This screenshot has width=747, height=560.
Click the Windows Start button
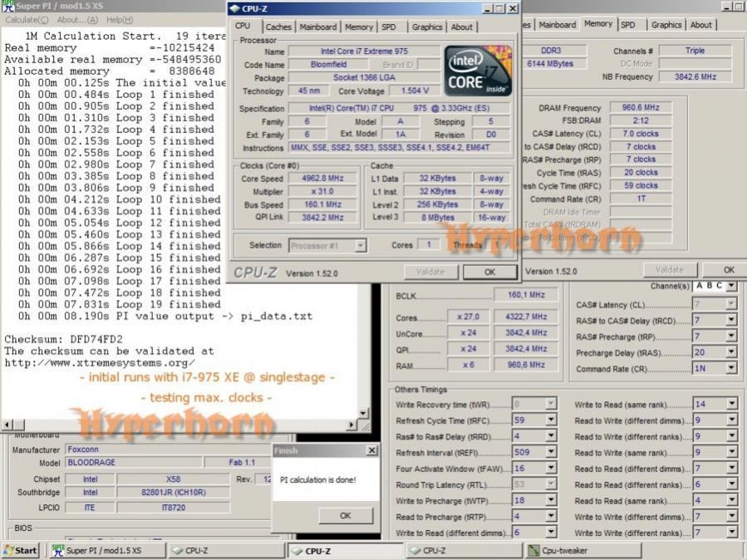(21, 551)
